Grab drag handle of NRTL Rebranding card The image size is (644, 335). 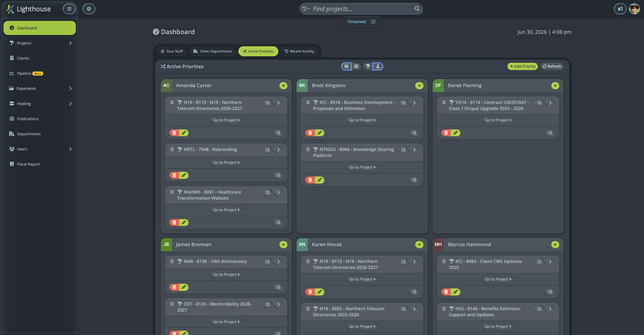click(172, 149)
